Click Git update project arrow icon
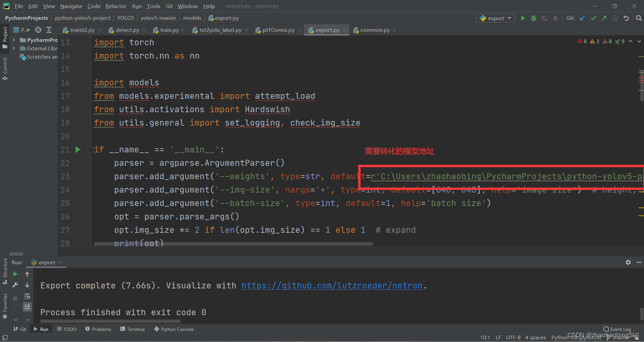 [x=583, y=18]
